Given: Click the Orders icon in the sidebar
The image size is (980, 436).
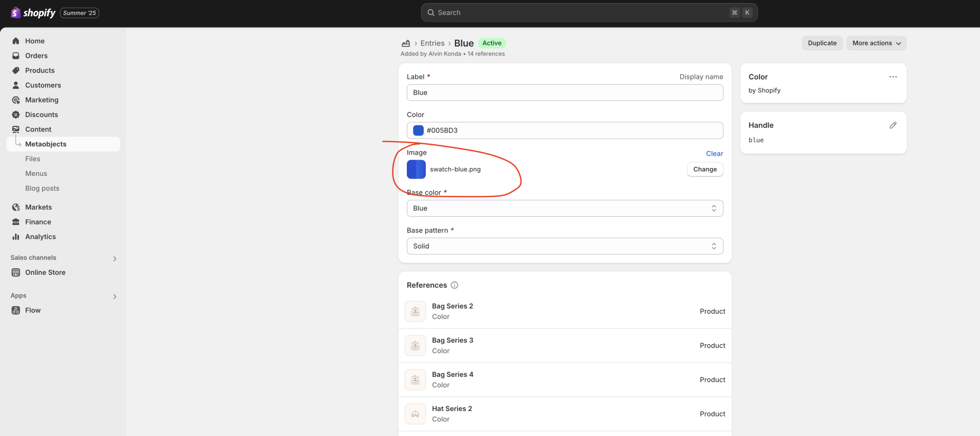Looking at the screenshot, I should 16,56.
